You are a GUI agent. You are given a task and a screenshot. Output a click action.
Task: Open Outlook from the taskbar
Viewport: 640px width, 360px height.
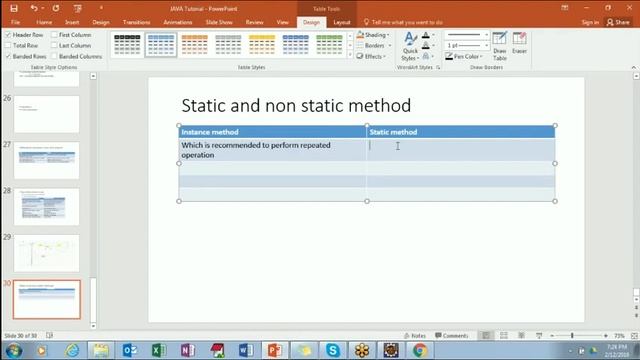click(129, 350)
